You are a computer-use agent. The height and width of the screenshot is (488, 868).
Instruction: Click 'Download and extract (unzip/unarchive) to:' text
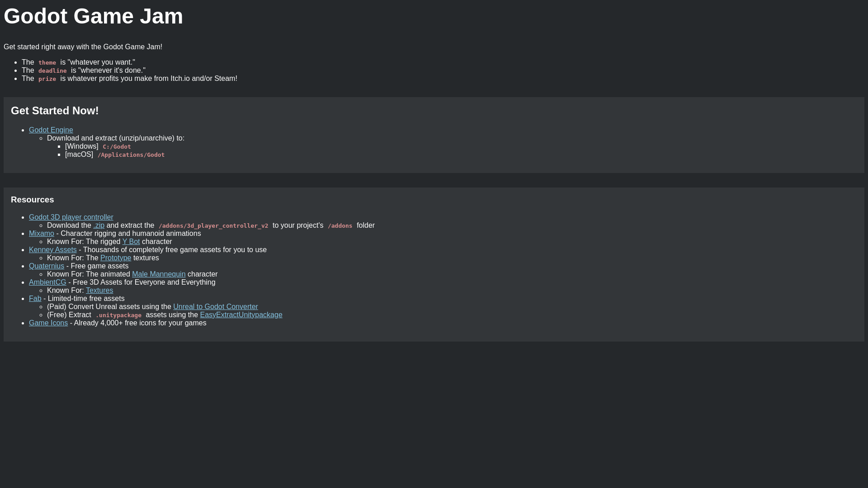point(116,138)
